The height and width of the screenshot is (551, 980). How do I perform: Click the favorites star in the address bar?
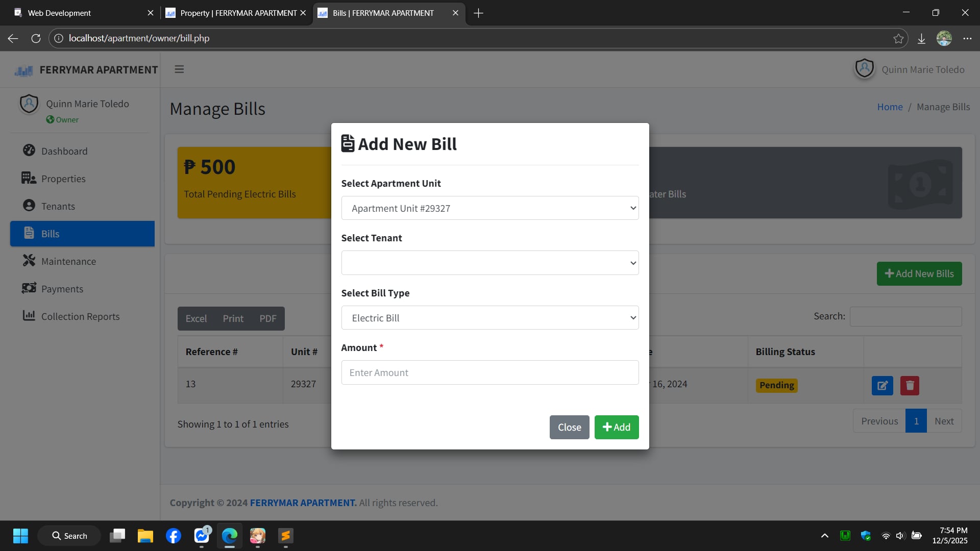click(x=898, y=38)
